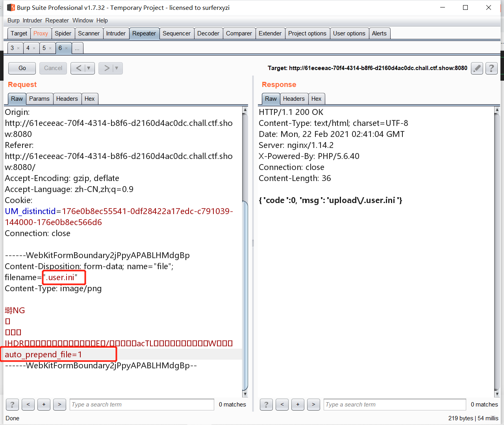The width and height of the screenshot is (504, 425).
Task: Go to previous match in response search
Action: 282,405
